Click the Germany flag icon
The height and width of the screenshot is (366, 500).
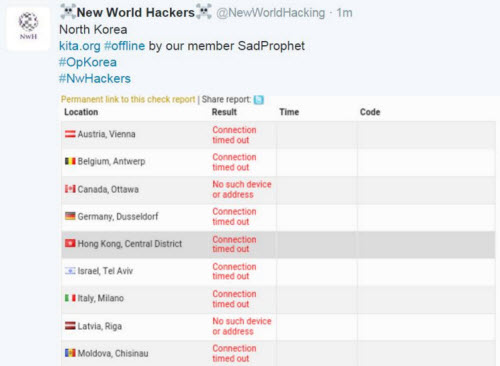70,216
